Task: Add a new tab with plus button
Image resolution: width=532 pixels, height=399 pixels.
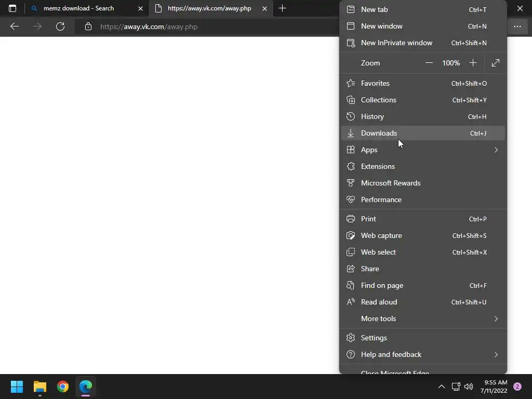Action: (282, 8)
